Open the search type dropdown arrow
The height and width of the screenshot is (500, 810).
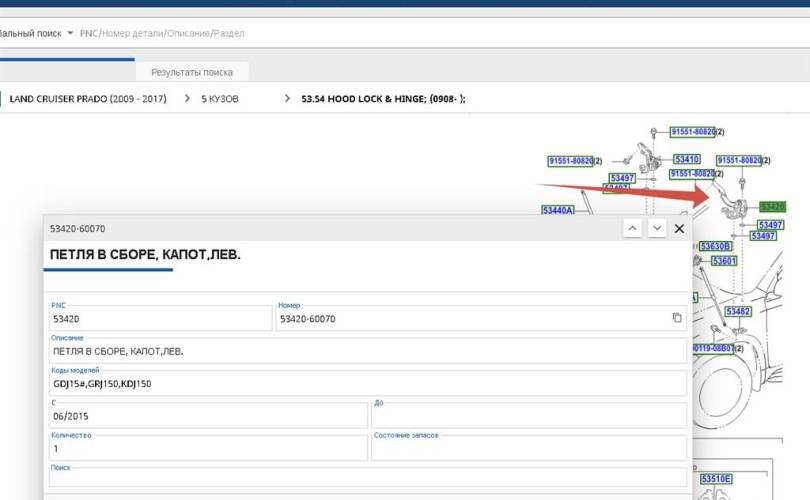[70, 34]
